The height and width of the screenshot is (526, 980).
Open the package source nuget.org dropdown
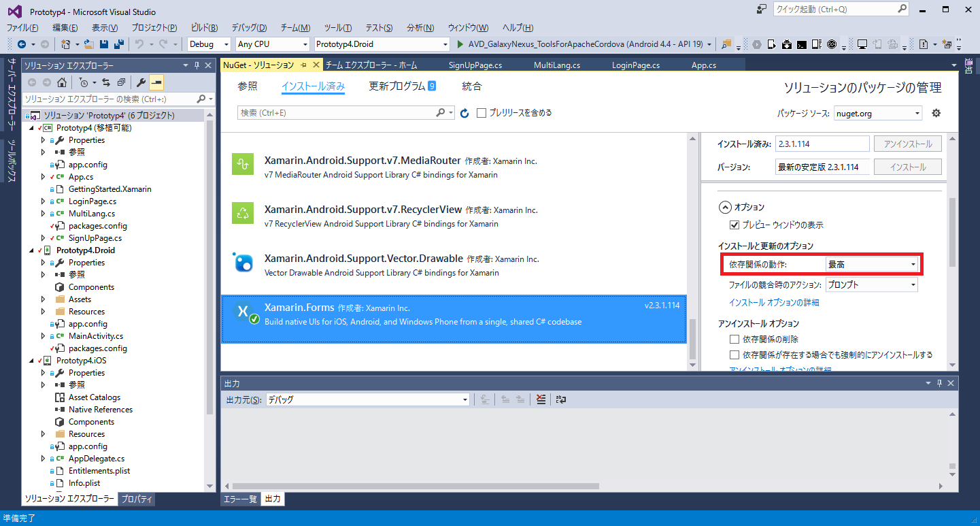[x=878, y=114]
